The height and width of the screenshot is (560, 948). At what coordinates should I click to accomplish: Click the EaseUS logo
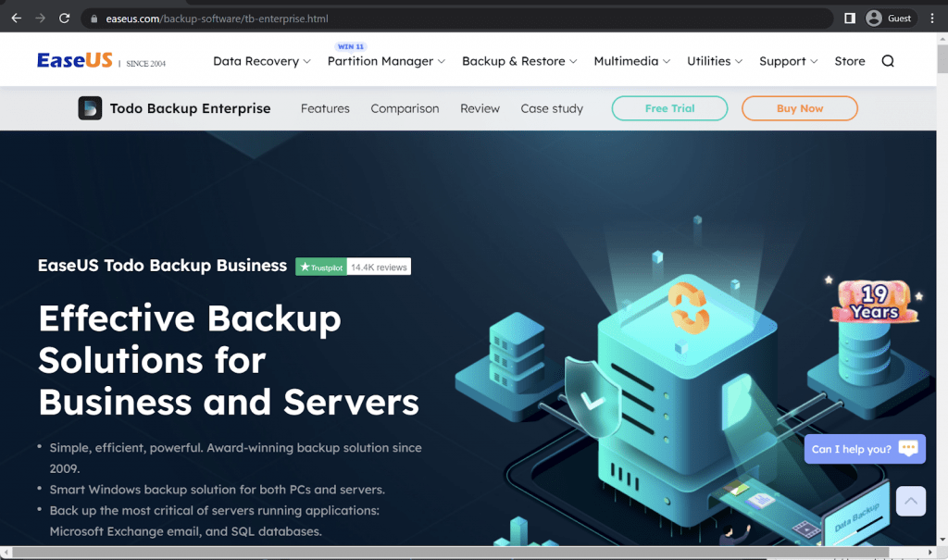(73, 59)
